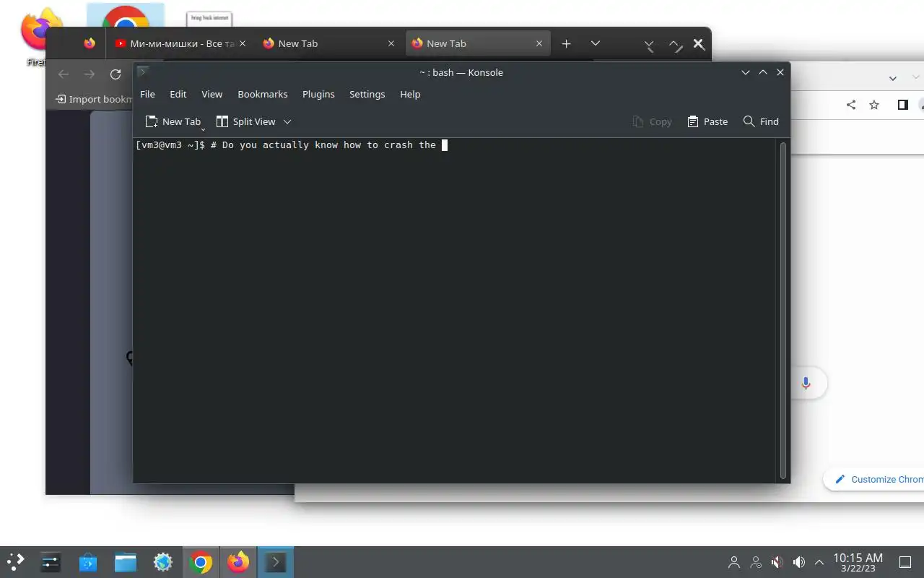Open the Bookmarks menu in Konsole
Viewport: 924px width, 578px height.
point(263,94)
